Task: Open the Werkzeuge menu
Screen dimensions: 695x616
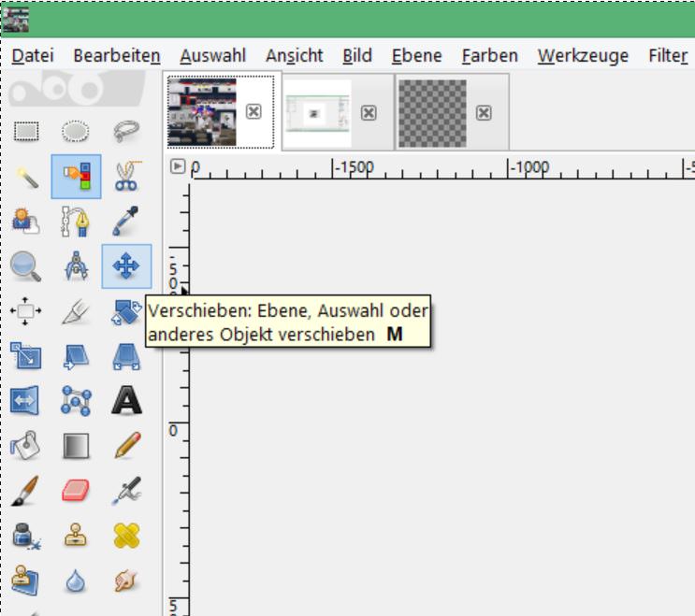Action: (x=583, y=56)
